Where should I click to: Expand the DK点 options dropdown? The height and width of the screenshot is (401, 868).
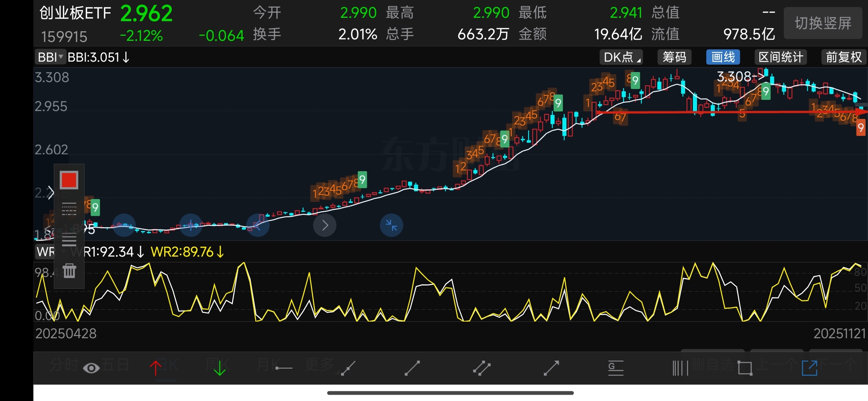click(x=621, y=57)
